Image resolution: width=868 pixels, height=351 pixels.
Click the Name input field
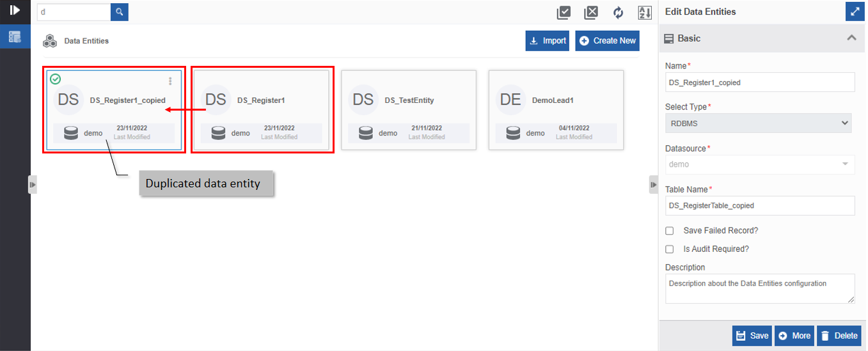point(760,82)
